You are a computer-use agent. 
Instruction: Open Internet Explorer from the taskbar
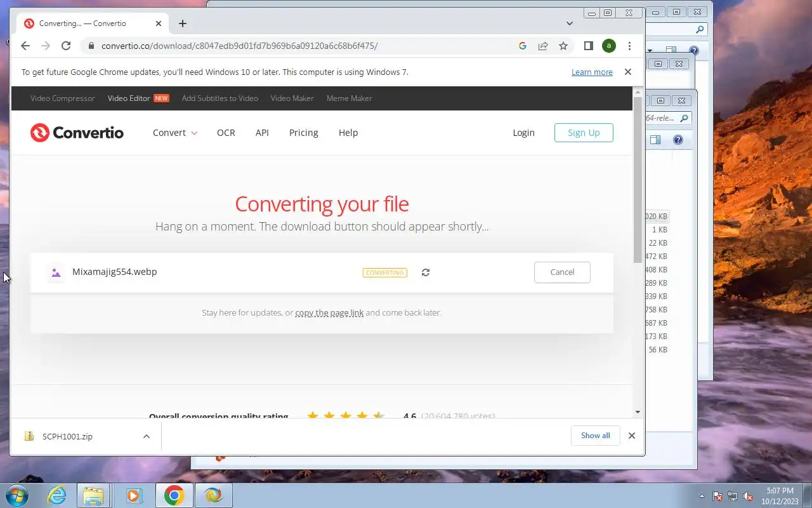57,495
